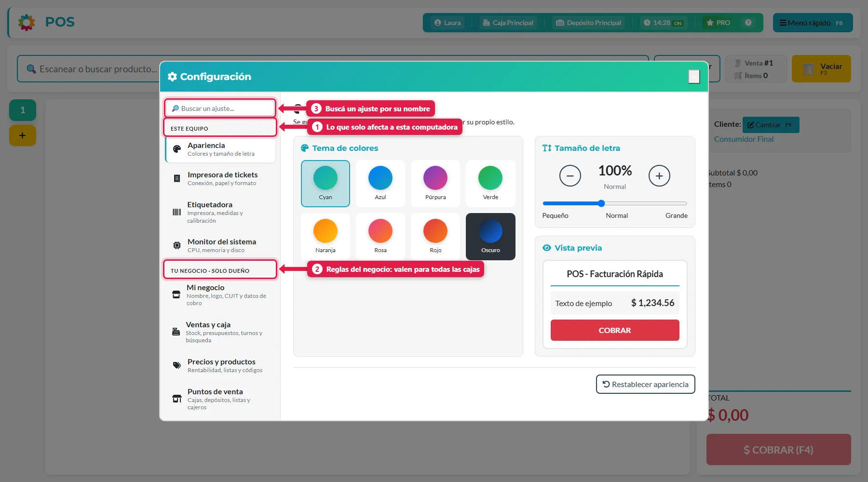Click the 14:28 clock badge
The width and height of the screenshot is (868, 482).
tap(663, 23)
